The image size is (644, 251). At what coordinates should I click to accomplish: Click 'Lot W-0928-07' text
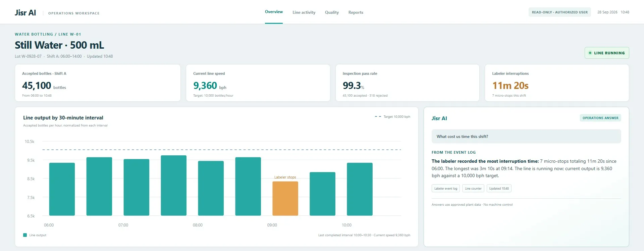(x=28, y=56)
